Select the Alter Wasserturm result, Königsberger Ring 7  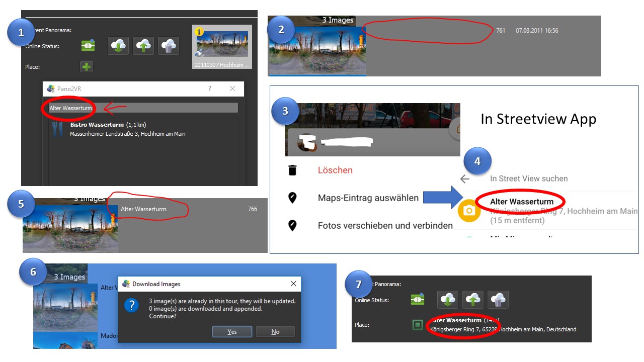coord(547,211)
